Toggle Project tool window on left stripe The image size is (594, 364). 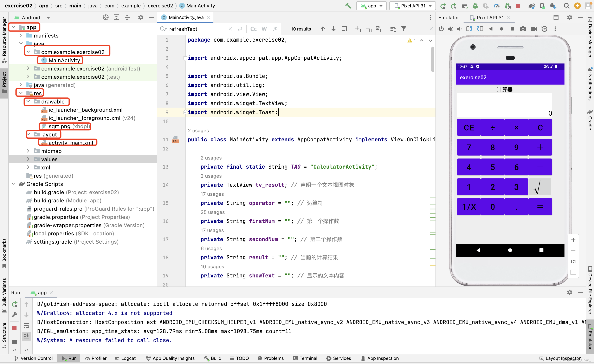click(x=4, y=83)
